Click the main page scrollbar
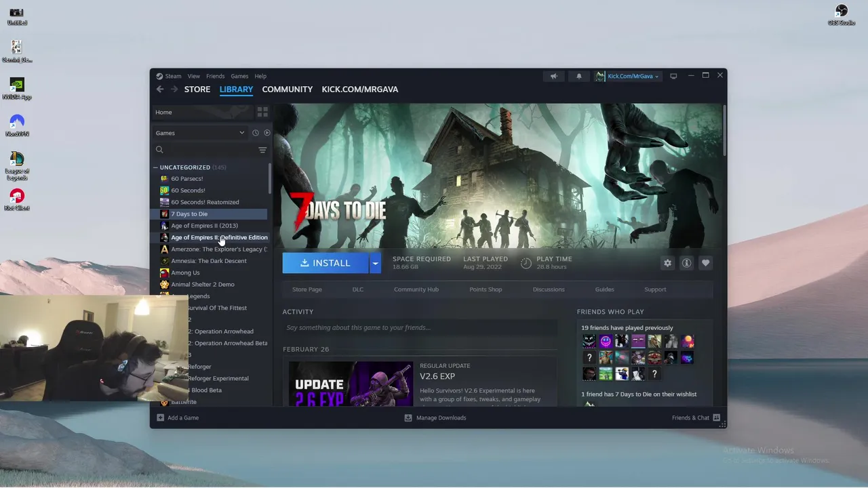The height and width of the screenshot is (488, 868). click(x=724, y=129)
